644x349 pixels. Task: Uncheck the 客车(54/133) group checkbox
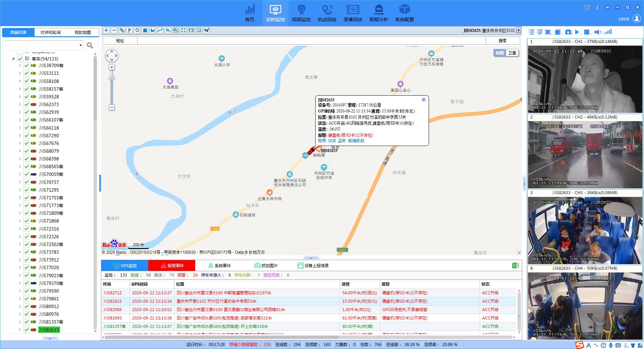20,58
